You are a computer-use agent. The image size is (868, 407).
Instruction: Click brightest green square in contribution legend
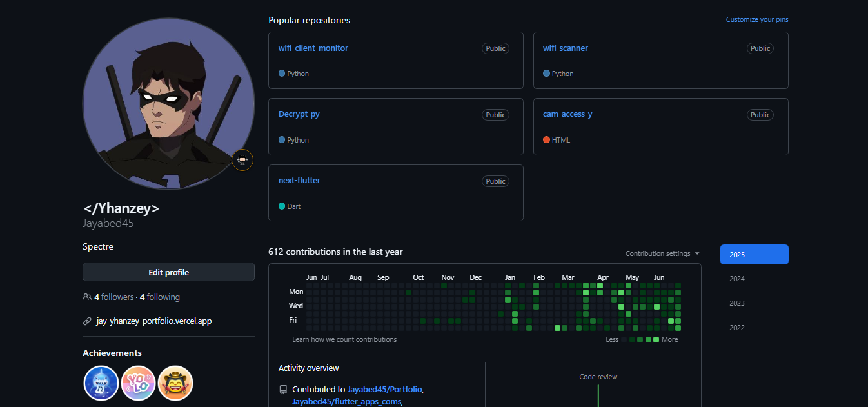pos(656,340)
